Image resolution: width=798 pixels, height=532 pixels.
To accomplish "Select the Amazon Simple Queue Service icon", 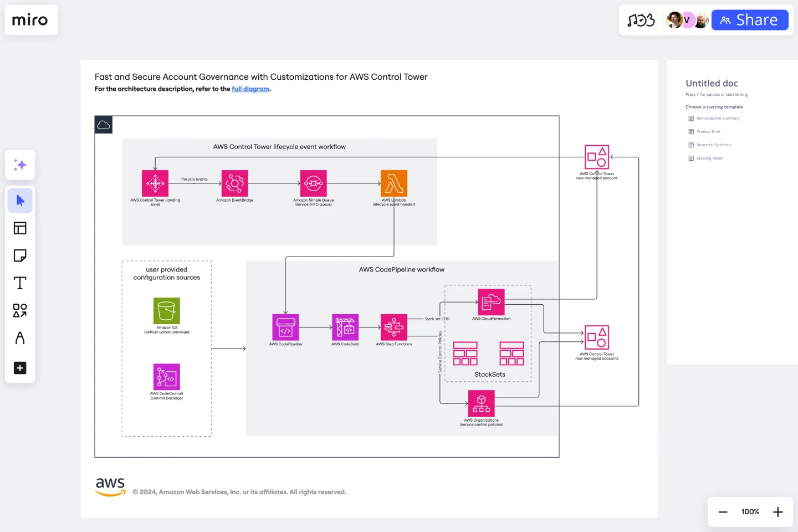I will (314, 183).
